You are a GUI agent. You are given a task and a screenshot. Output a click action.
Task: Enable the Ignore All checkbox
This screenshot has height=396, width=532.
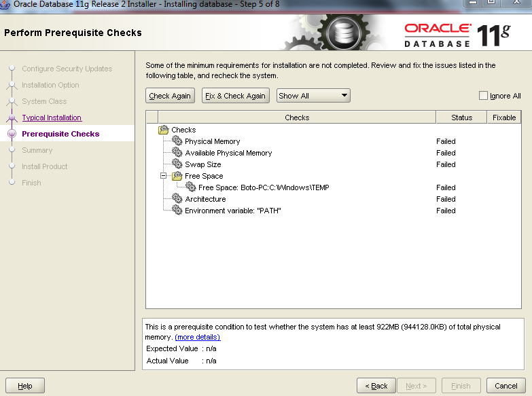pyautogui.click(x=483, y=96)
